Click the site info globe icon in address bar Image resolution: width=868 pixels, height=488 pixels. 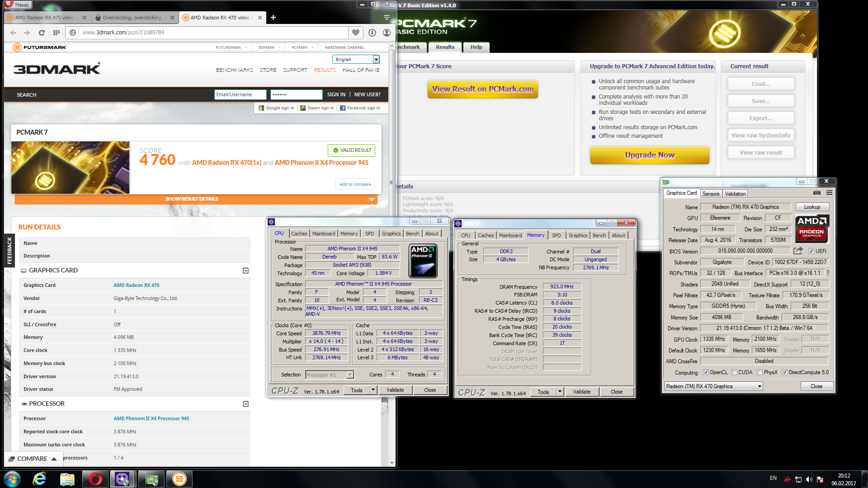(73, 33)
